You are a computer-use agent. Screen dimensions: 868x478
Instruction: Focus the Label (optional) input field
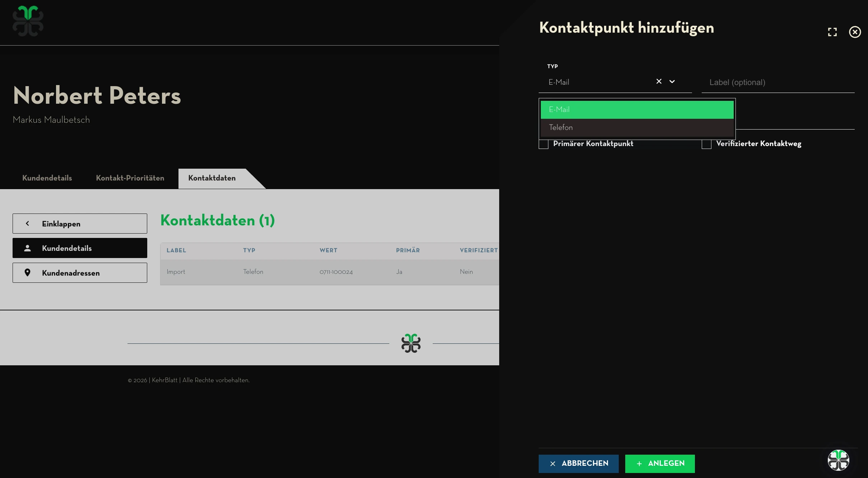[778, 83]
